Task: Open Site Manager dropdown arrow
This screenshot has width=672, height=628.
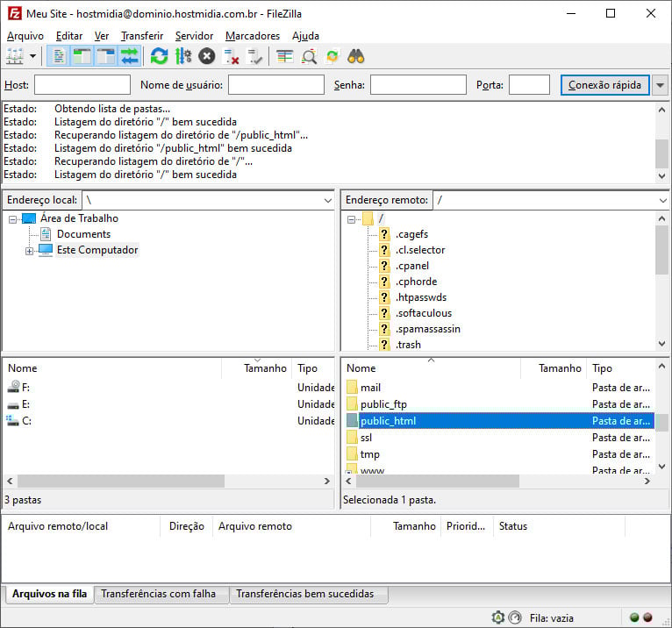Action: pyautogui.click(x=32, y=56)
